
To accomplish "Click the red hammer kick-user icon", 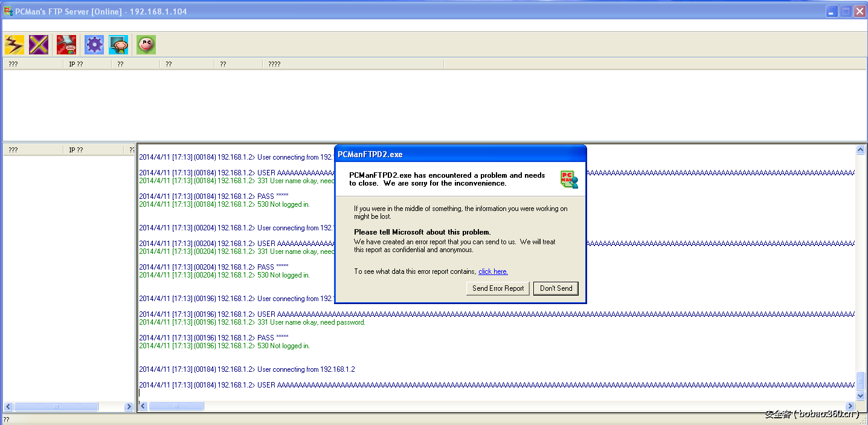I will point(66,44).
